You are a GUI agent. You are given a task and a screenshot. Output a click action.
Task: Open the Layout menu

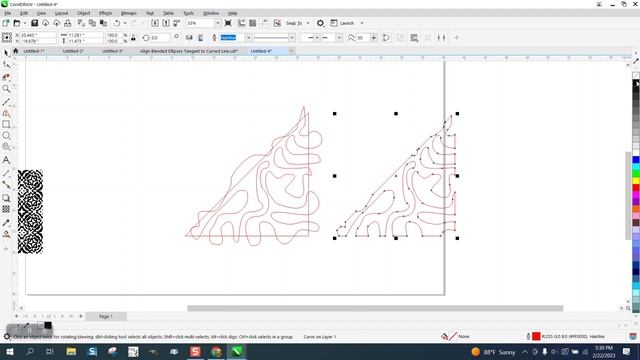(61, 13)
